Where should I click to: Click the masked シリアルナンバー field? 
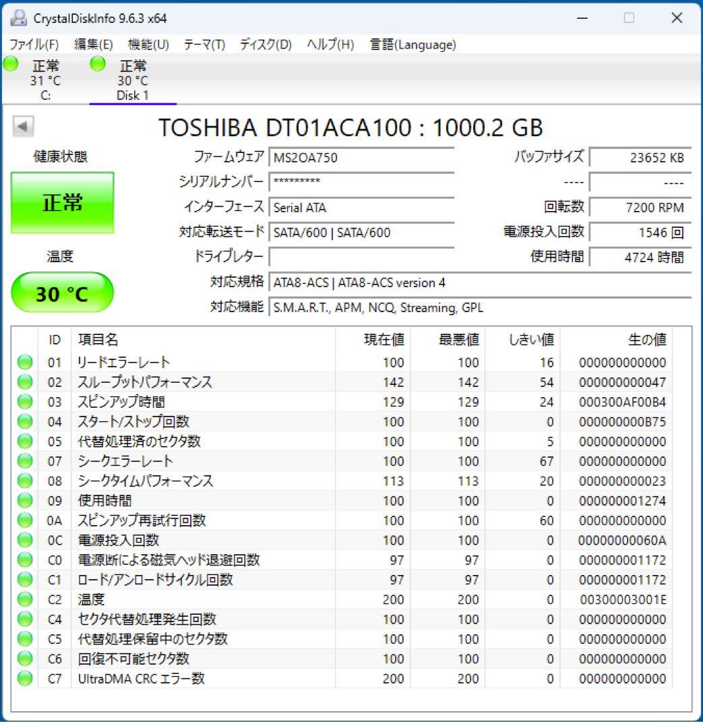click(x=362, y=182)
